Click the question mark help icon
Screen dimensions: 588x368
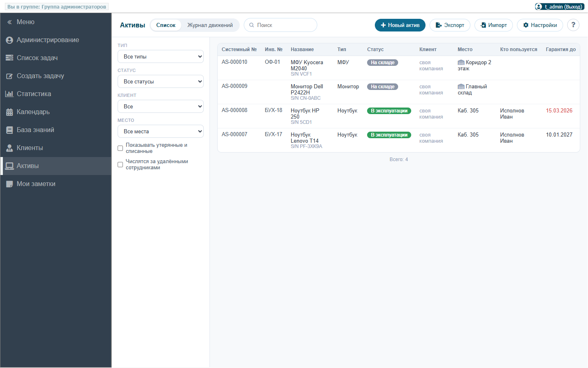(x=573, y=25)
